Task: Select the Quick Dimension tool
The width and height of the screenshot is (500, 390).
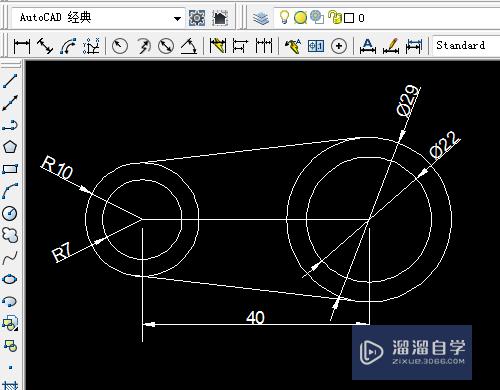Action: 218,46
